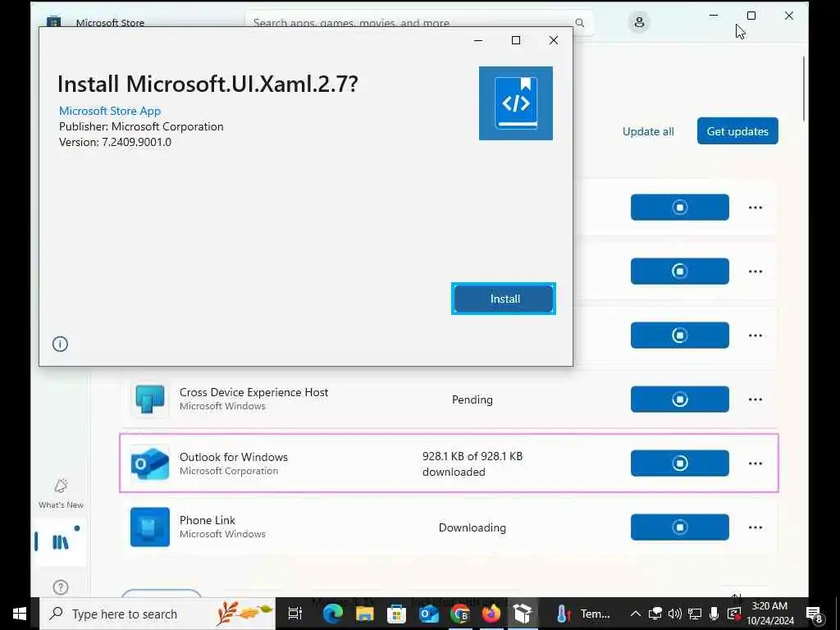Open File Explorer from the taskbar
Viewport: 840px width, 630px height.
[365, 614]
